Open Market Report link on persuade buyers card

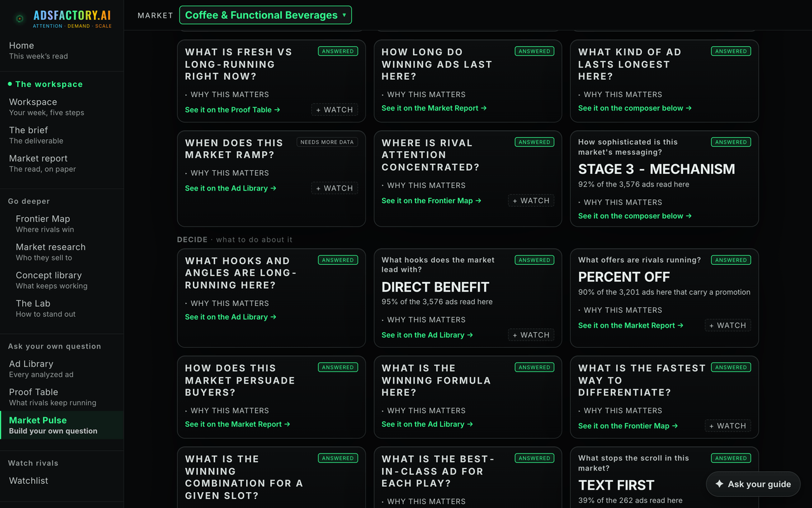point(238,424)
